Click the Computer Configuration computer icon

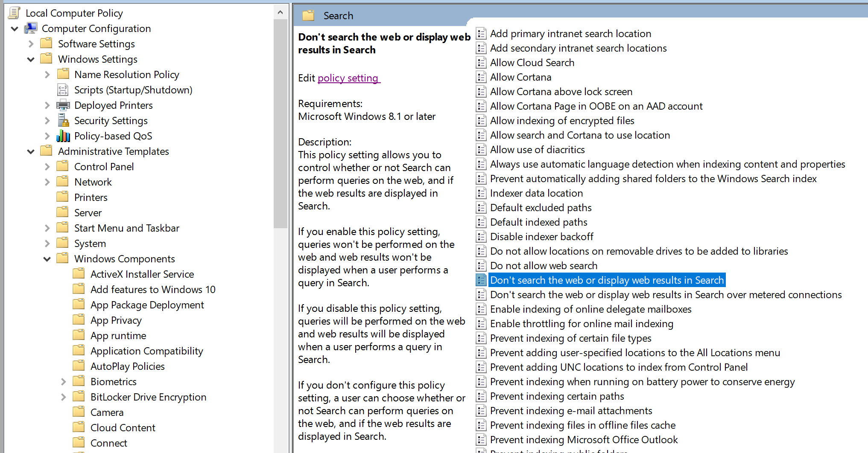coord(31,28)
